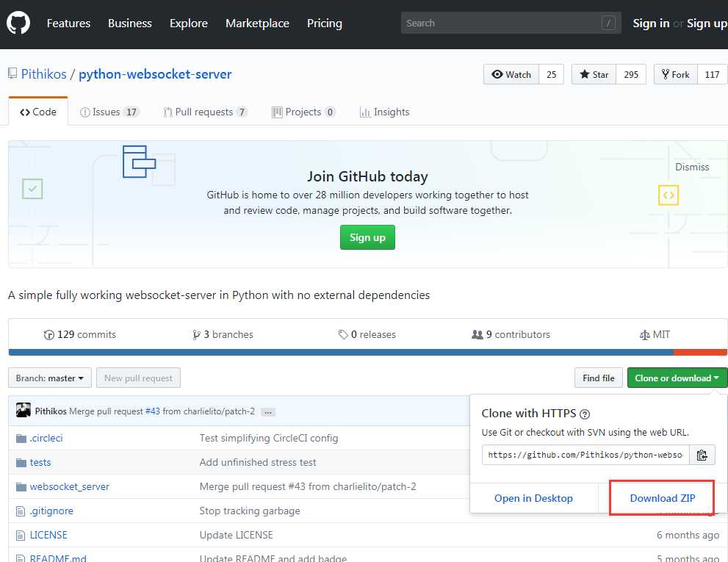Screen dimensions: 728x562
Task: Toggle the Clone or download dropdown
Action: click(x=677, y=378)
